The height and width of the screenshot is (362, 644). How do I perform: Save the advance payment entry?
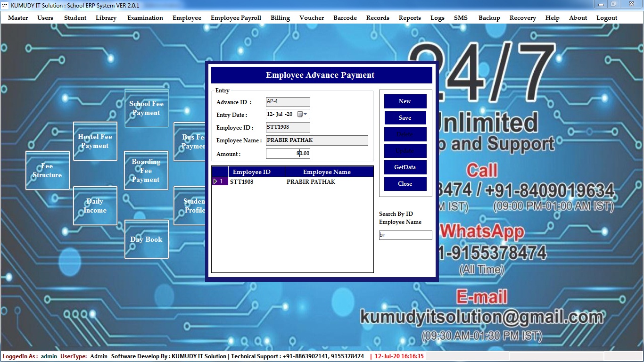coord(405,118)
